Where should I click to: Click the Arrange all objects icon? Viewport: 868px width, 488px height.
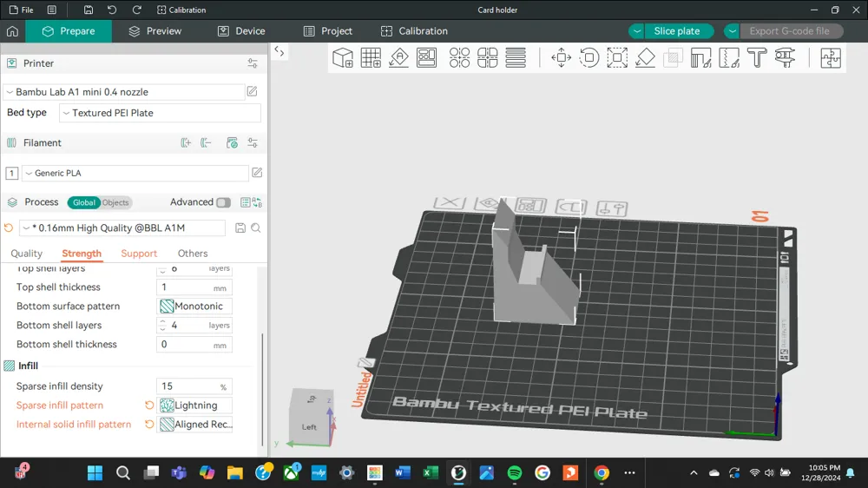pyautogui.click(x=427, y=57)
